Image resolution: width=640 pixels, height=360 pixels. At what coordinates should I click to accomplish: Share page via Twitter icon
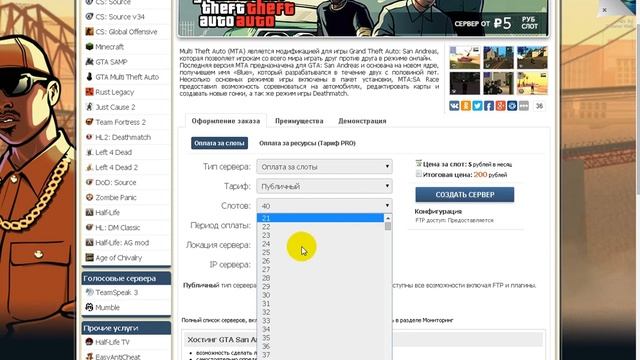click(477, 106)
